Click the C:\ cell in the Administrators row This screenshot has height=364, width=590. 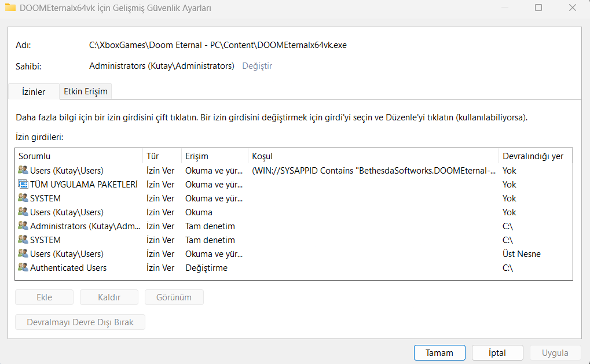tap(508, 226)
